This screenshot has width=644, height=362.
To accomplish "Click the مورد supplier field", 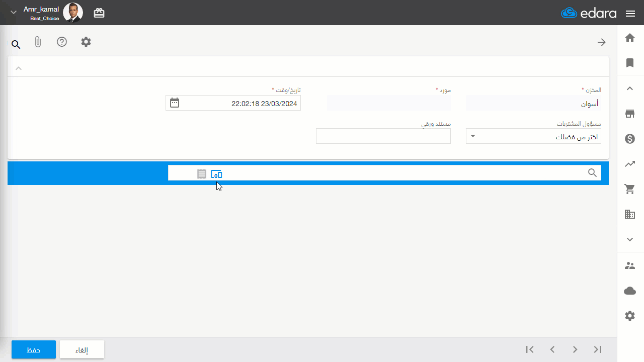I will 389,103.
